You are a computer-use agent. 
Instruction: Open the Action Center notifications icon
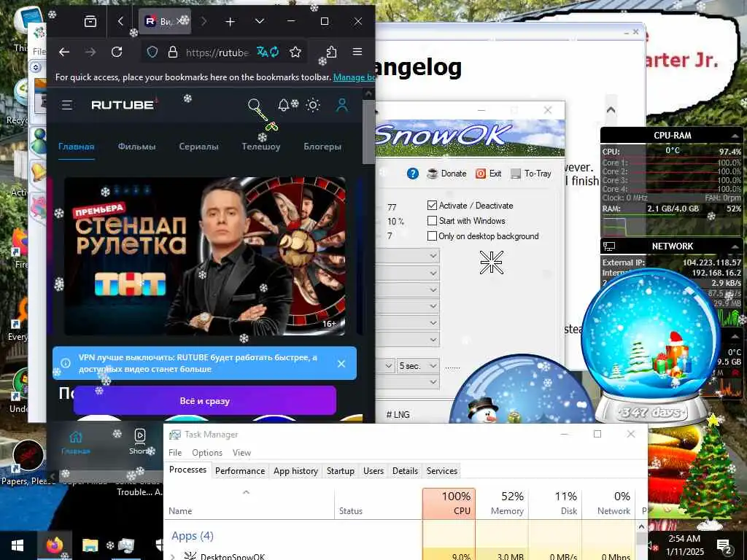point(724,545)
